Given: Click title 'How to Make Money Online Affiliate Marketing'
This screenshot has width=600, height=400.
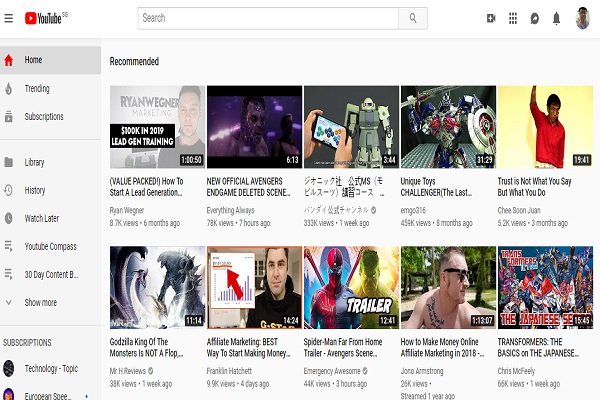Looking at the screenshot, I should (442, 348).
